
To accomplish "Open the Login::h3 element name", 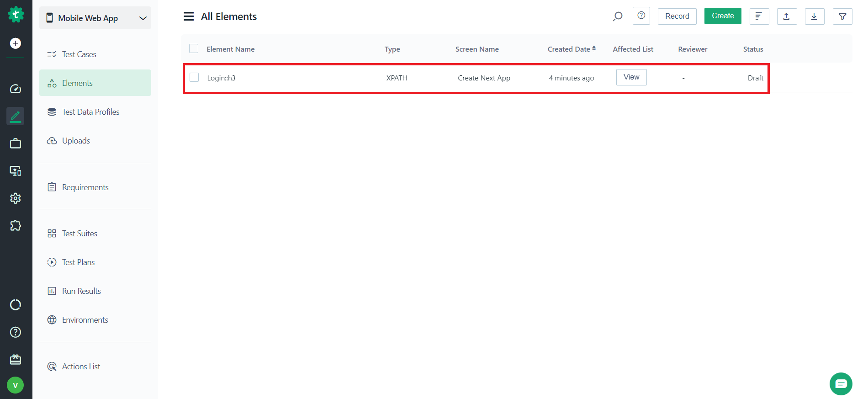I will [221, 78].
